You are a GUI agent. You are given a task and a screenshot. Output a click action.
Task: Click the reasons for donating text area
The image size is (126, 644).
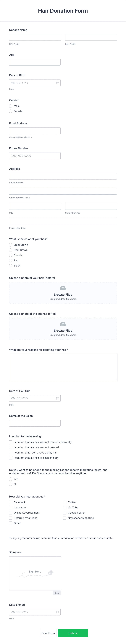coord(63,367)
